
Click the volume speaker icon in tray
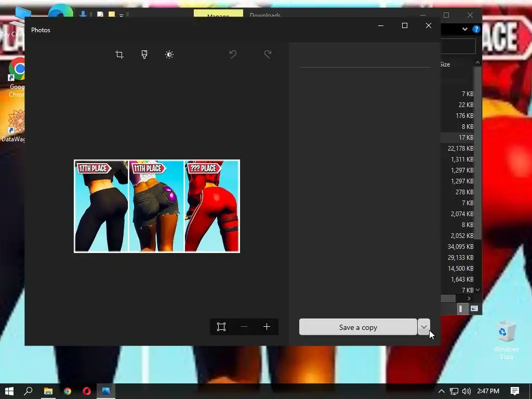[x=467, y=391]
